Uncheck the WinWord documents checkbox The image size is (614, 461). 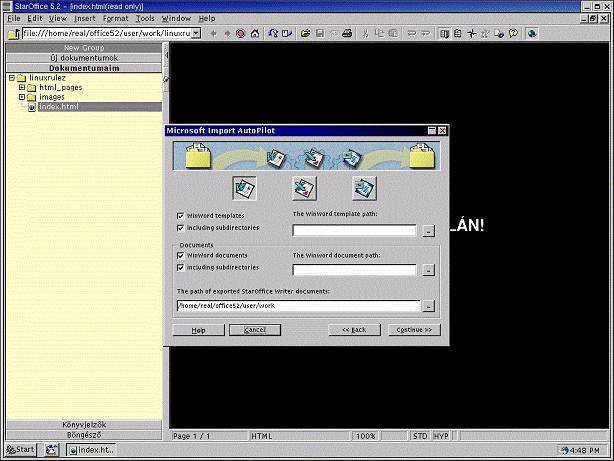pos(180,256)
